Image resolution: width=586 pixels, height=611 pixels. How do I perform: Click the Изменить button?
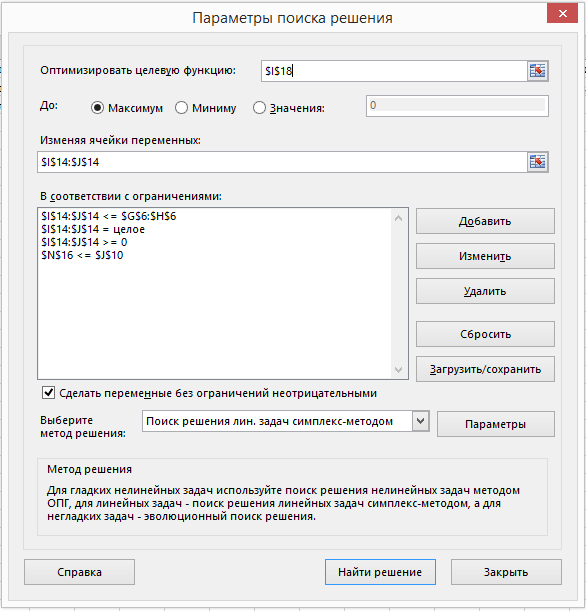pos(485,256)
